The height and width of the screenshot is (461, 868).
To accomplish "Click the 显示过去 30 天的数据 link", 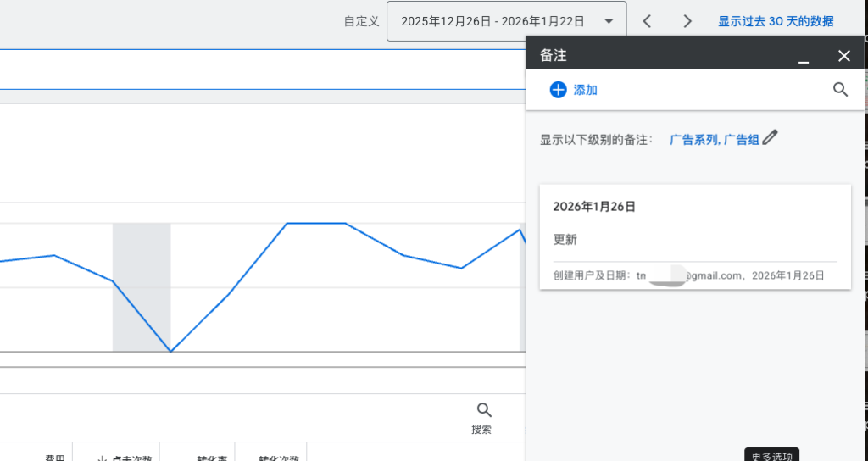I will tap(775, 21).
